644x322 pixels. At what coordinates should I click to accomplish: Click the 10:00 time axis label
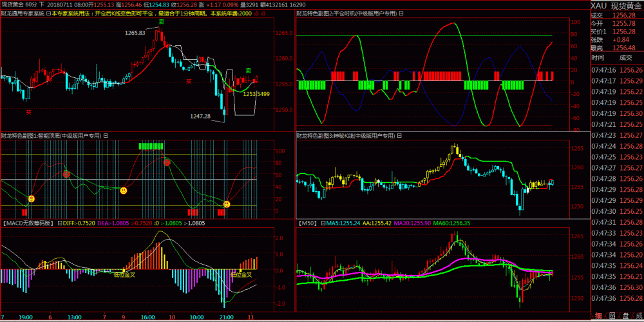(196, 317)
